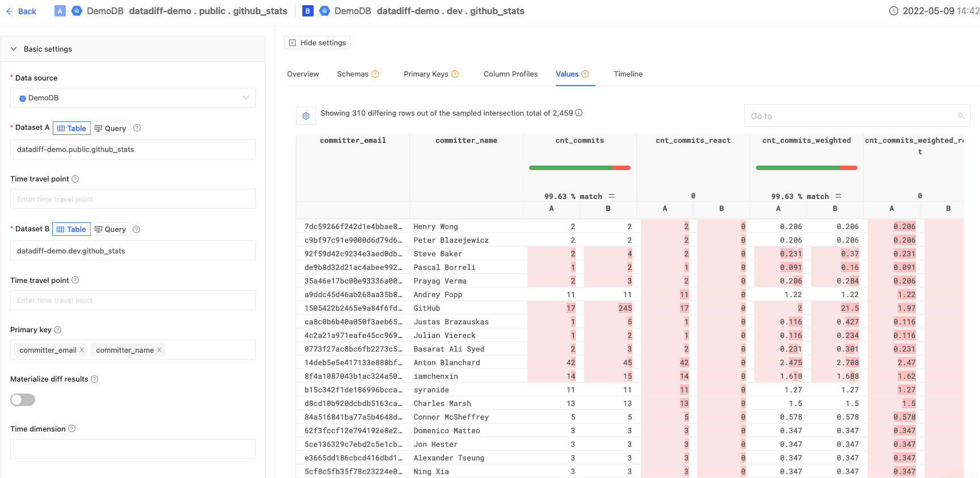
Task: Toggle Materialize diff results switch
Action: [x=23, y=400]
